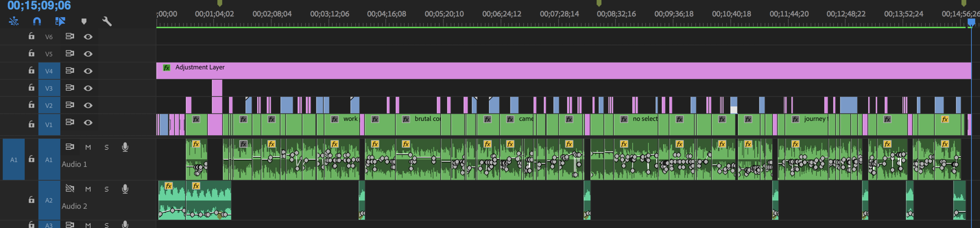The height and width of the screenshot is (228, 980).
Task: Hide V2 track output eye
Action: (x=88, y=105)
